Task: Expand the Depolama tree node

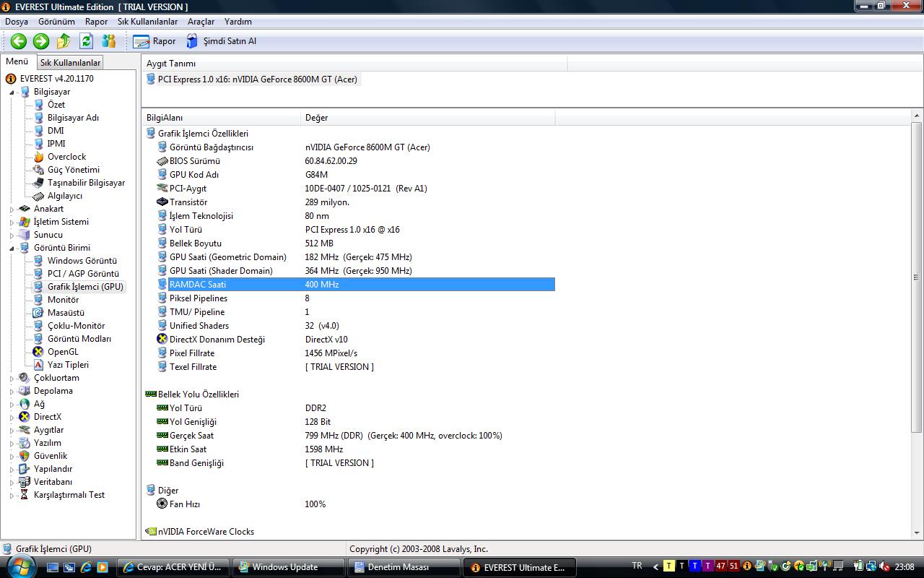Action: click(12, 391)
